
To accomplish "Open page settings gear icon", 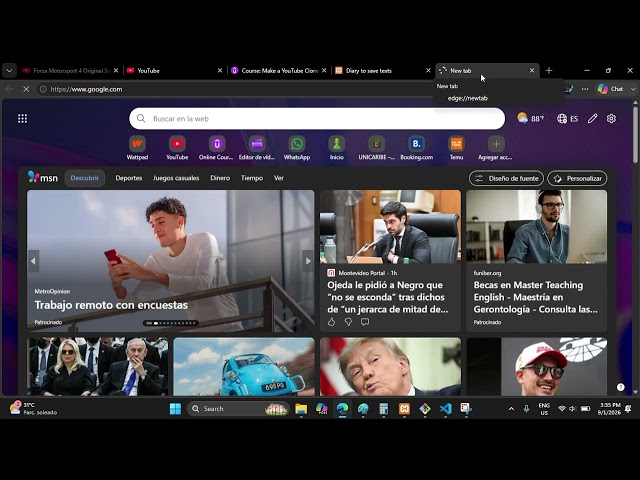I will tap(611, 118).
